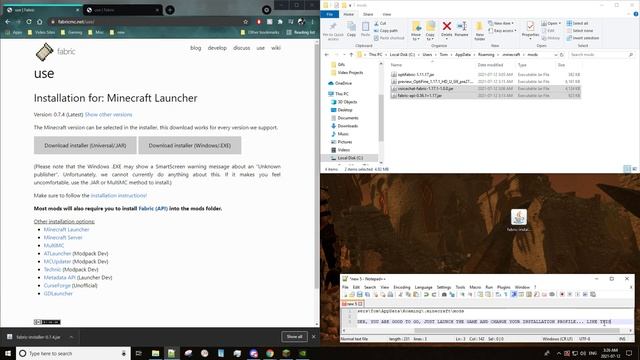The width and height of the screenshot is (640, 360).
Task: Select Local Disk (C:) in navigation pane
Action: (x=350, y=158)
